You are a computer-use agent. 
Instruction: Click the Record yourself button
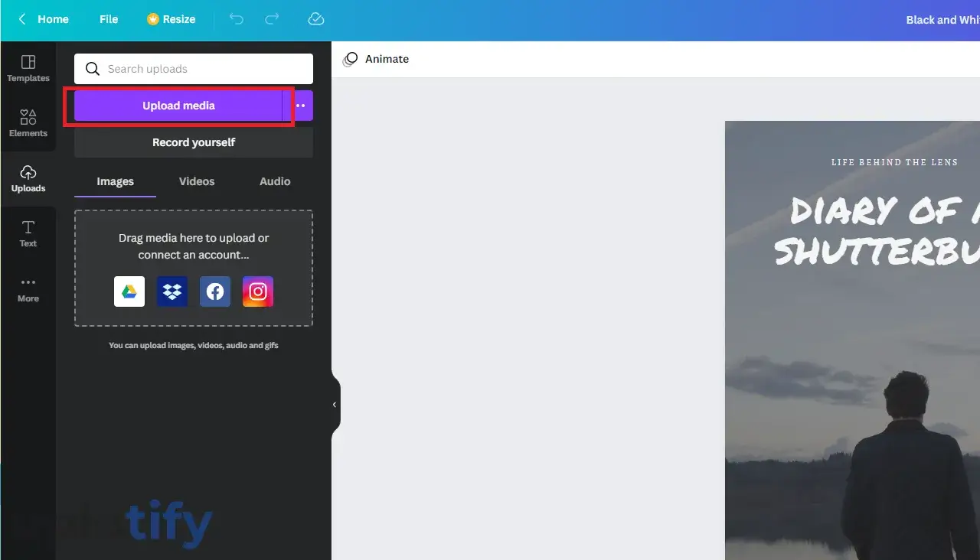click(194, 142)
